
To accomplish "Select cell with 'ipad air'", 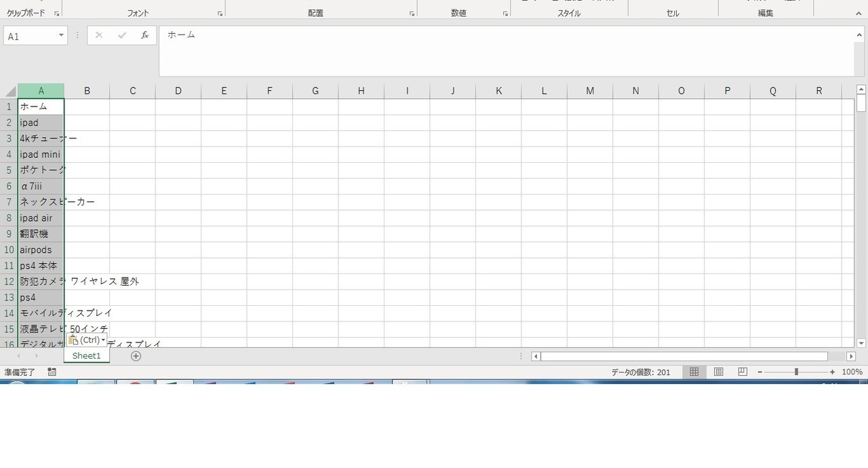I will (41, 218).
